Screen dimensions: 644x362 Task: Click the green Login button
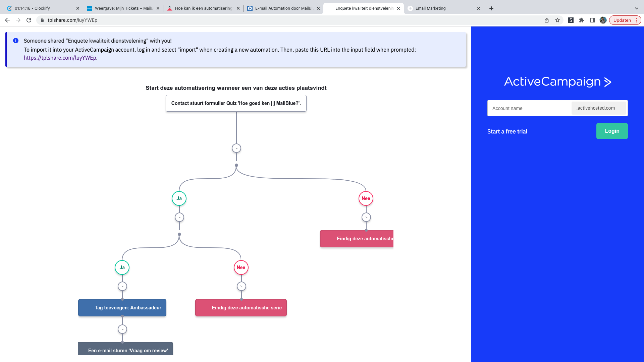coord(612,131)
